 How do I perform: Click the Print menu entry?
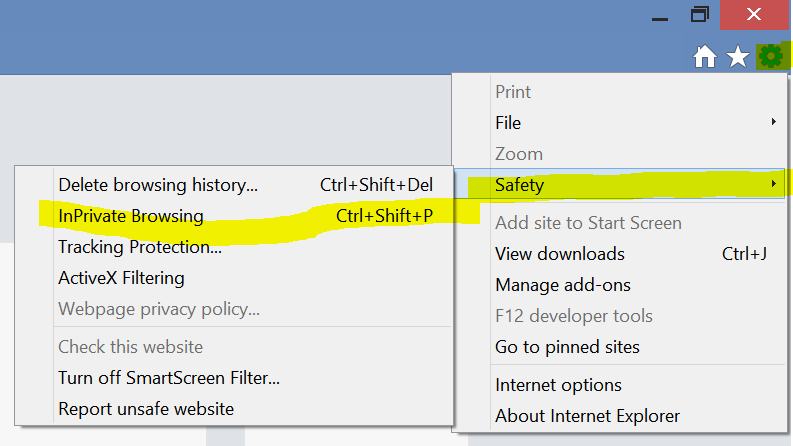(513, 92)
